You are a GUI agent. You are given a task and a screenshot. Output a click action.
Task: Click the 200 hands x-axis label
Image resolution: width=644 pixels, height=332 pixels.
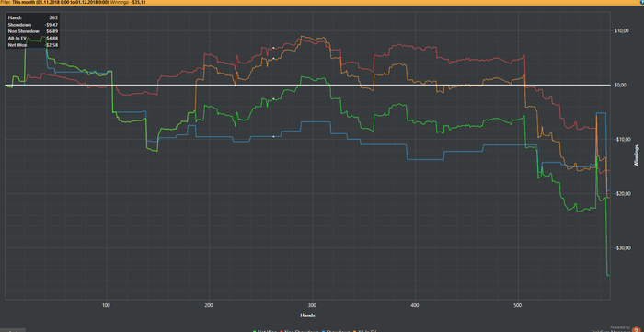(209, 305)
